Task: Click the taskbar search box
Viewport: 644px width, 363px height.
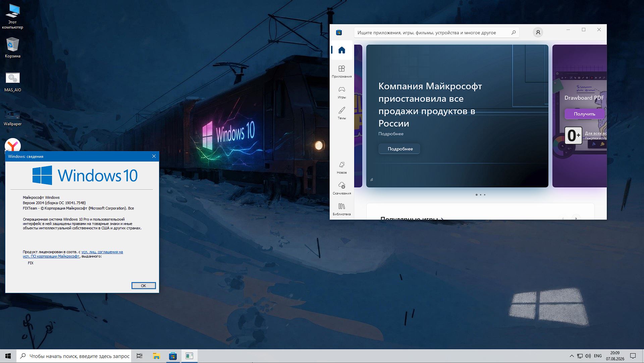Action: pos(74,356)
